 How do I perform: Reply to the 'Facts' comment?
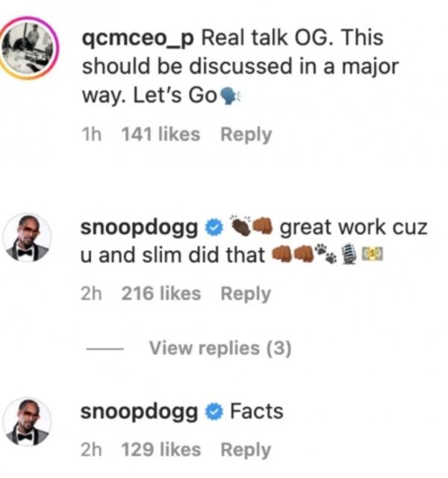(246, 450)
